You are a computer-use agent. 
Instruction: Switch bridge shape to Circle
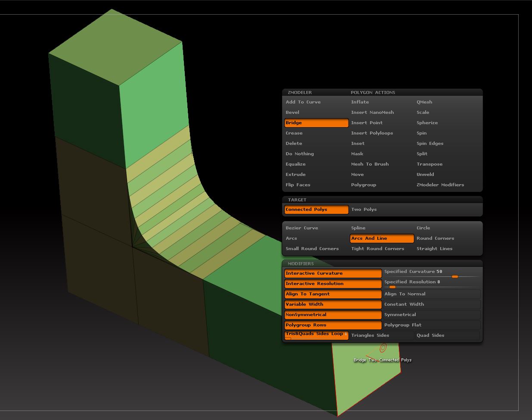click(423, 228)
